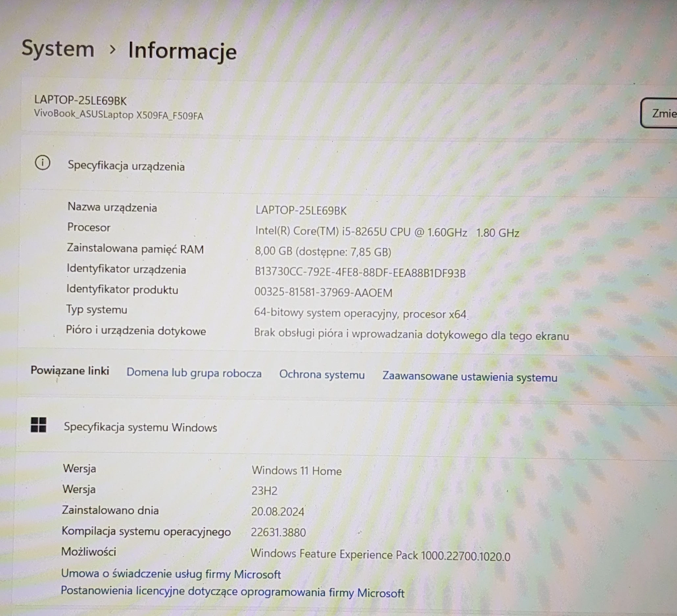
Task: Click the Kompilacja systemu operacyjnego label
Action: 146,531
